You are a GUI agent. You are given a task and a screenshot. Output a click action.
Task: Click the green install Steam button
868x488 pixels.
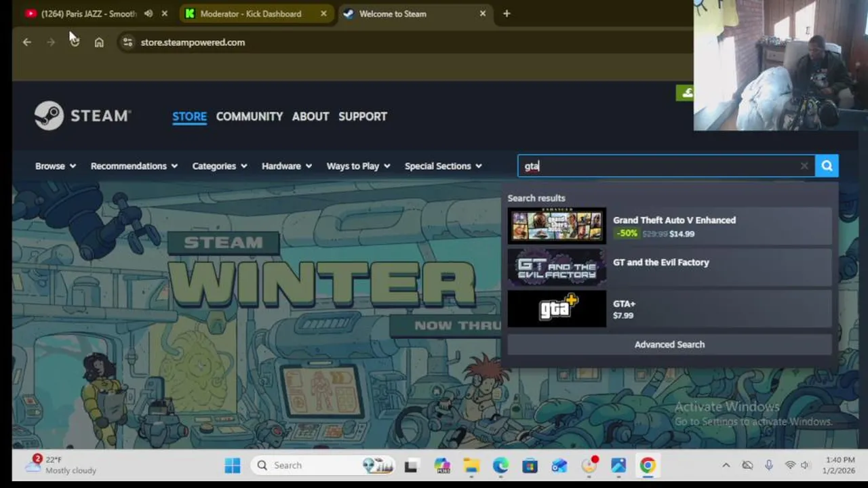(x=685, y=94)
